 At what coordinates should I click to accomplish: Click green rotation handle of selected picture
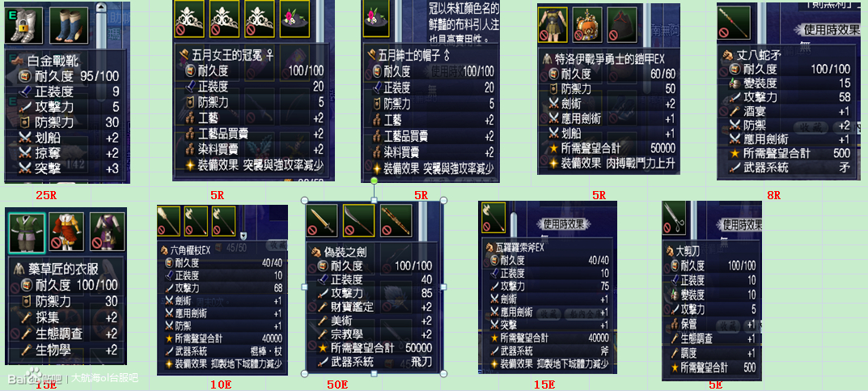(375, 181)
